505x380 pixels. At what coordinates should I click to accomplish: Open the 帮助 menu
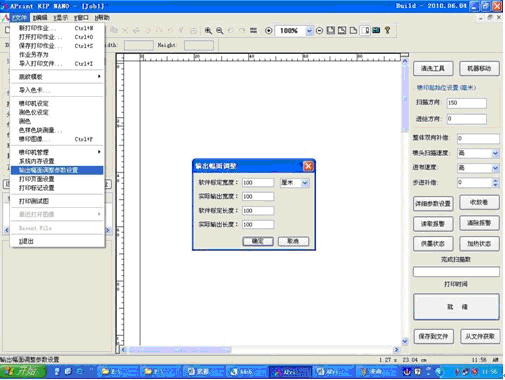point(102,18)
